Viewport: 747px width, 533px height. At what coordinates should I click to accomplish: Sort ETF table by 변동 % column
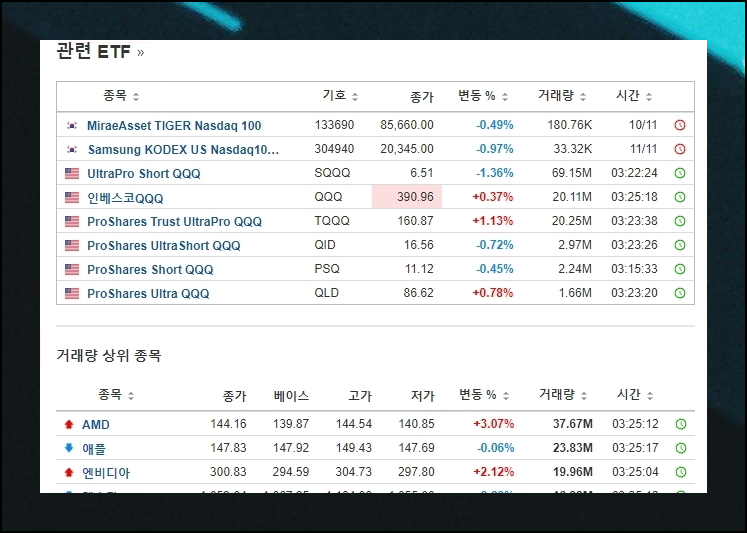click(x=483, y=96)
